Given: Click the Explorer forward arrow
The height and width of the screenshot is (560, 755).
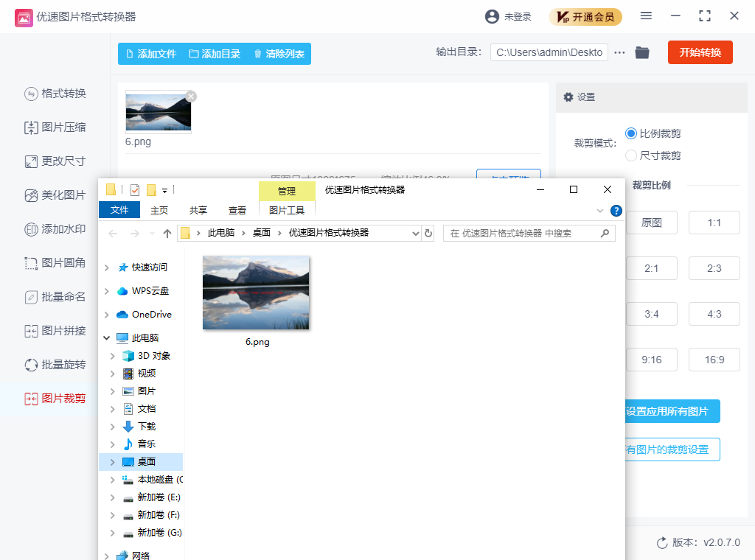Looking at the screenshot, I should tap(135, 234).
